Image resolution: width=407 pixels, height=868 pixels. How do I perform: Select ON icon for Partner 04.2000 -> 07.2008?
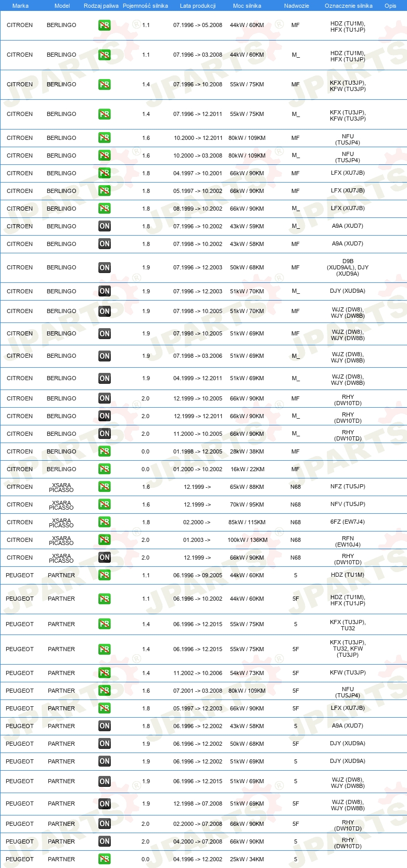click(x=105, y=841)
